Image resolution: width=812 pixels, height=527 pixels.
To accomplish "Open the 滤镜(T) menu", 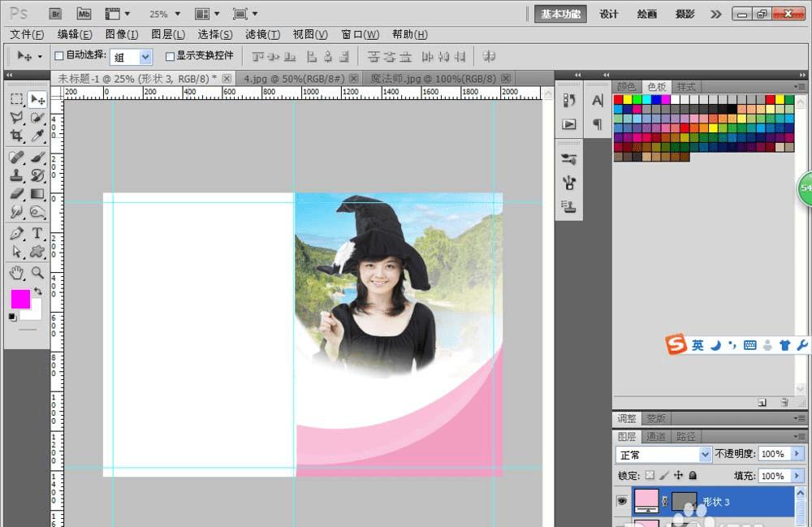I will [262, 34].
